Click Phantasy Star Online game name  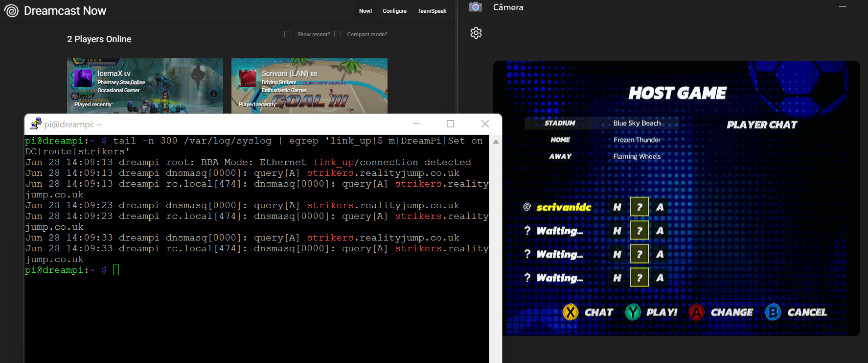coord(121,82)
